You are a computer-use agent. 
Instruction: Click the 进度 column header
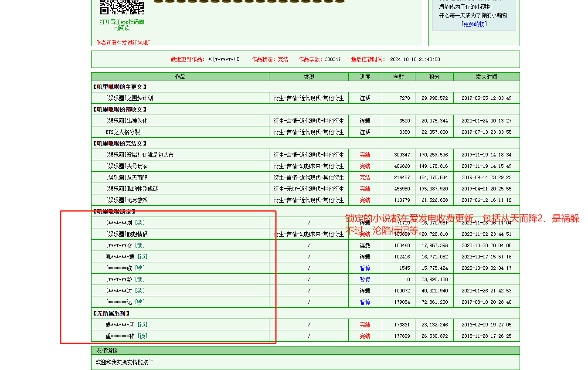365,77
